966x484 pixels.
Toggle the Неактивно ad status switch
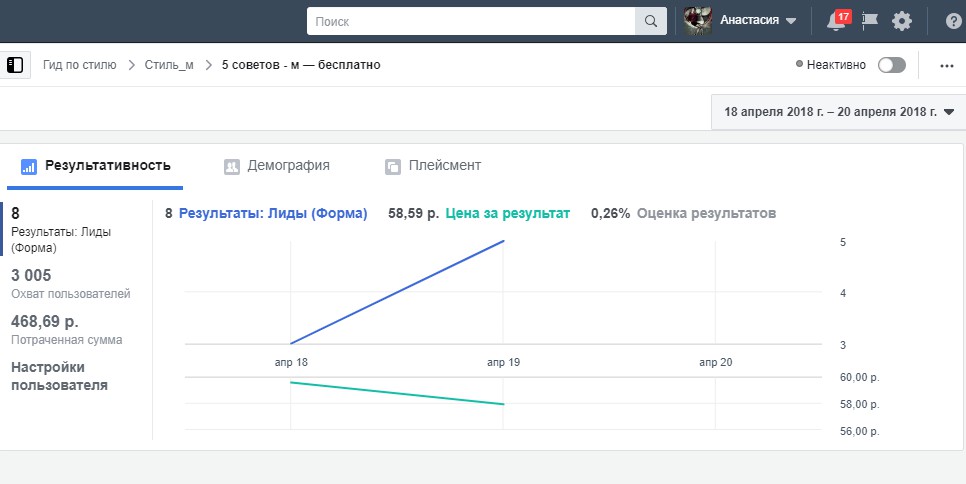pyautogui.click(x=891, y=65)
